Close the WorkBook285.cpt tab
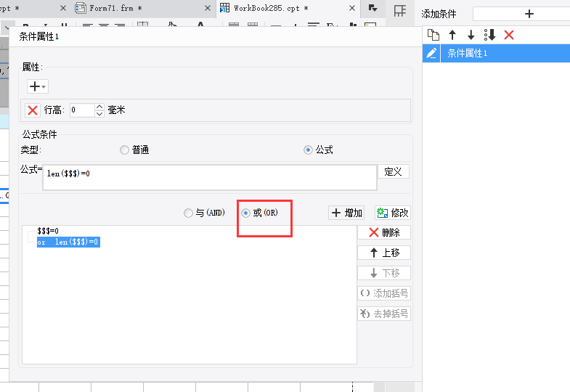 pyautogui.click(x=352, y=8)
